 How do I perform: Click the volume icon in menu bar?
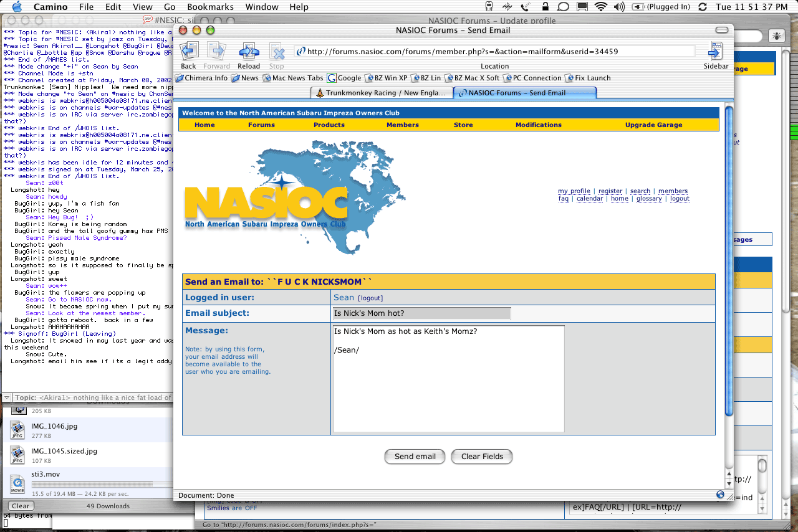620,7
